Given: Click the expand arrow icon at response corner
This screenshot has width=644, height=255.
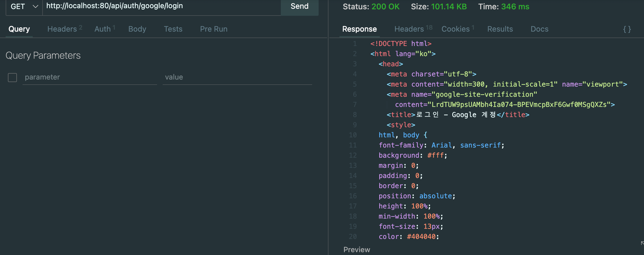Looking at the screenshot, I should tap(642, 243).
